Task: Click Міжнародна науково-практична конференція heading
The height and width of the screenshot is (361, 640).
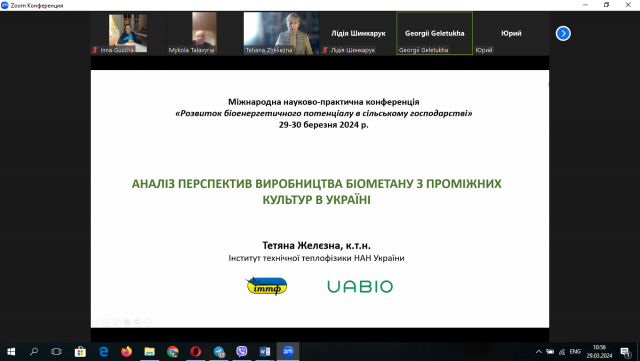Action: (x=324, y=102)
